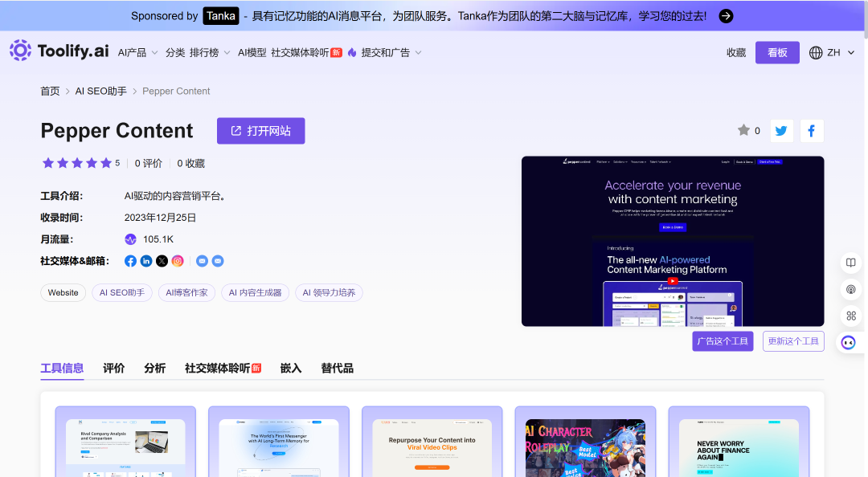Open Never Worry About Finance card thumbnail
This screenshot has height=477, width=868.
739,447
